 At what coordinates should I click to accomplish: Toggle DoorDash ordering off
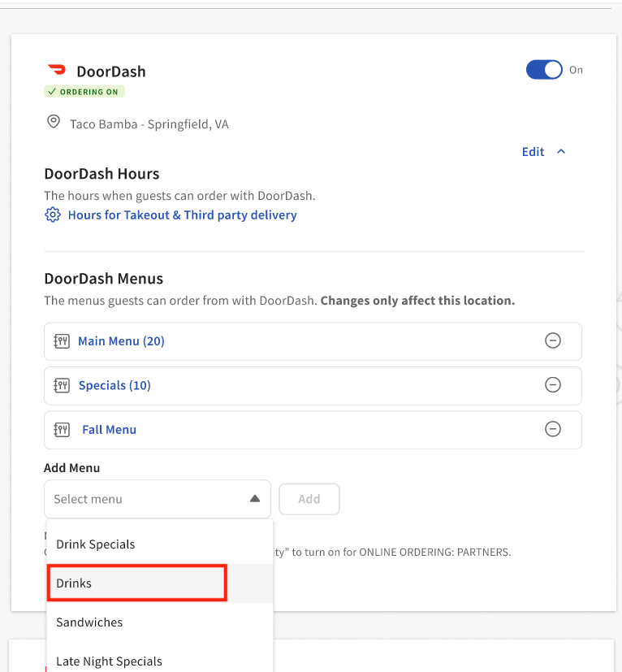[543, 70]
